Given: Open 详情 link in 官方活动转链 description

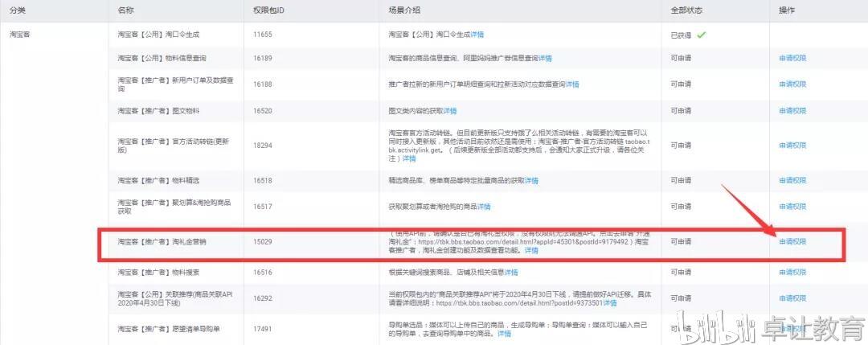Looking at the screenshot, I should click(409, 158).
